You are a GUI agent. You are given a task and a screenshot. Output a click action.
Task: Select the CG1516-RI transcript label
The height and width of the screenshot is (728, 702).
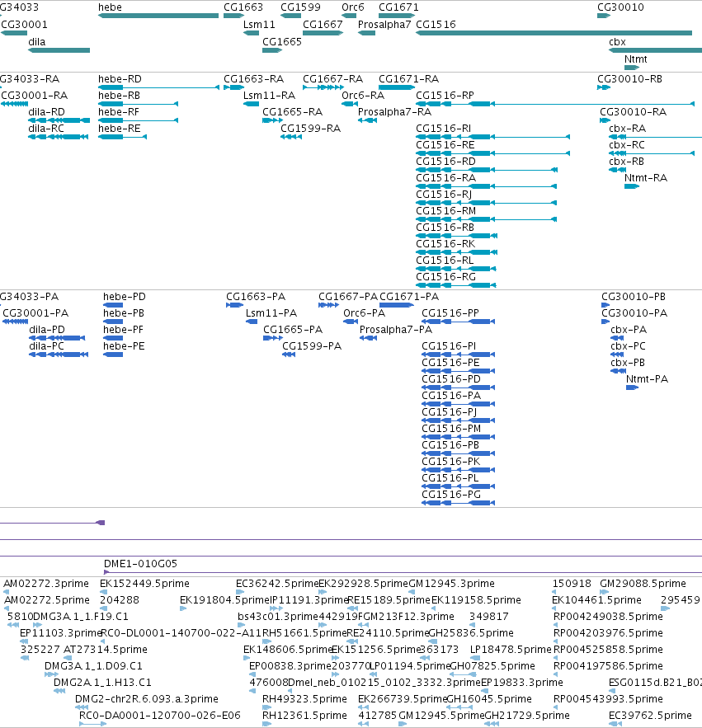tap(443, 129)
